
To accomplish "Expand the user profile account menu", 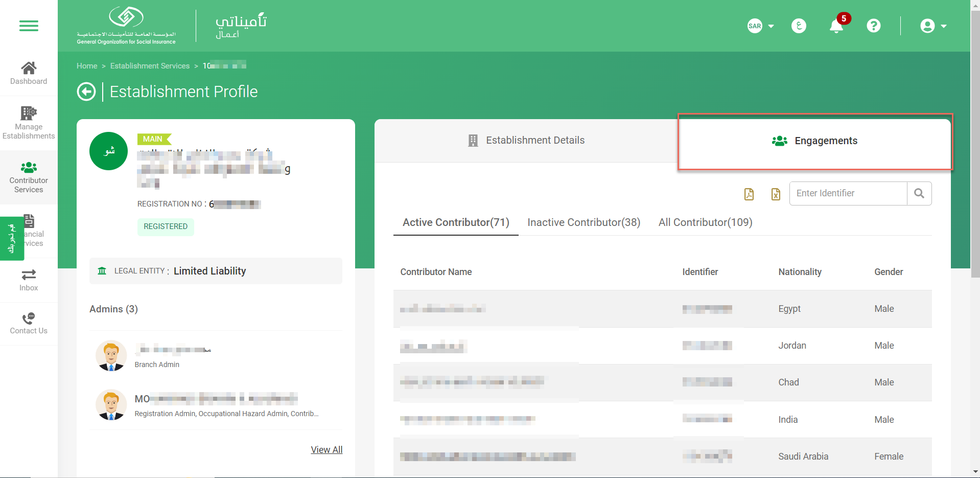I will [932, 26].
